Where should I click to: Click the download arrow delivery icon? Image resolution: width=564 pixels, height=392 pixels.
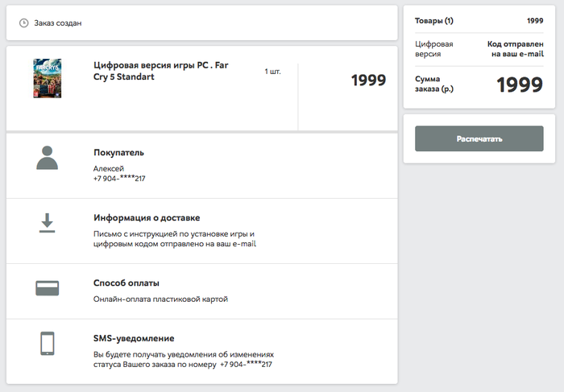point(47,223)
